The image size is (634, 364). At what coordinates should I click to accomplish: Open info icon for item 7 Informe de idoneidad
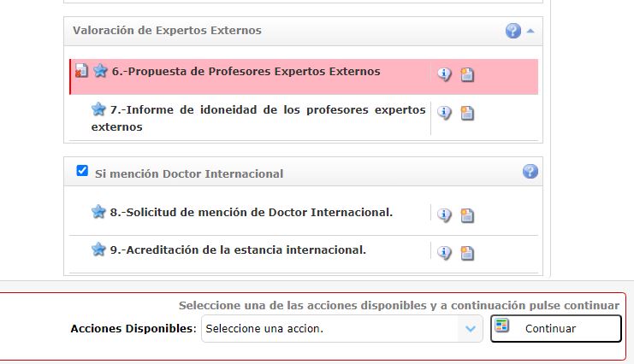(x=444, y=113)
